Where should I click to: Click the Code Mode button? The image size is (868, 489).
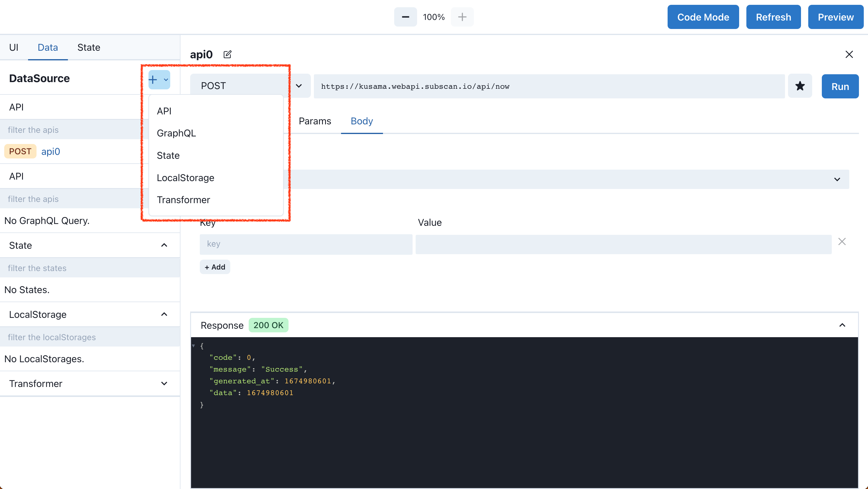coord(703,17)
